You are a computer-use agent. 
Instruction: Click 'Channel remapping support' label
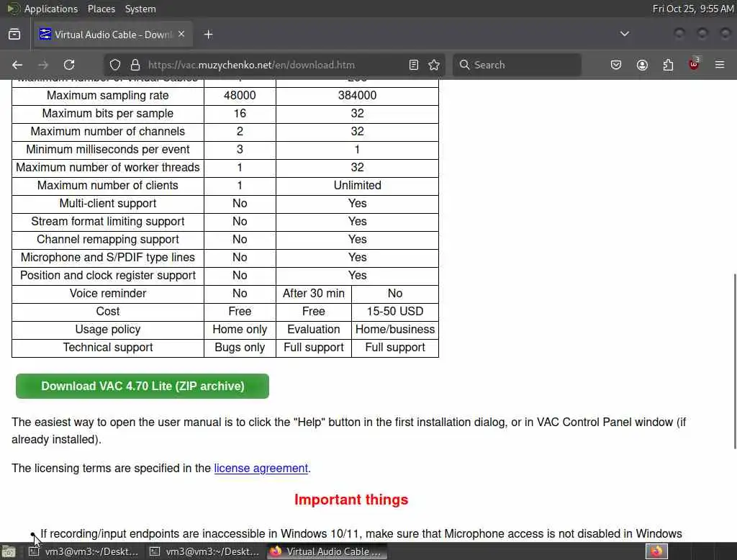[108, 239]
